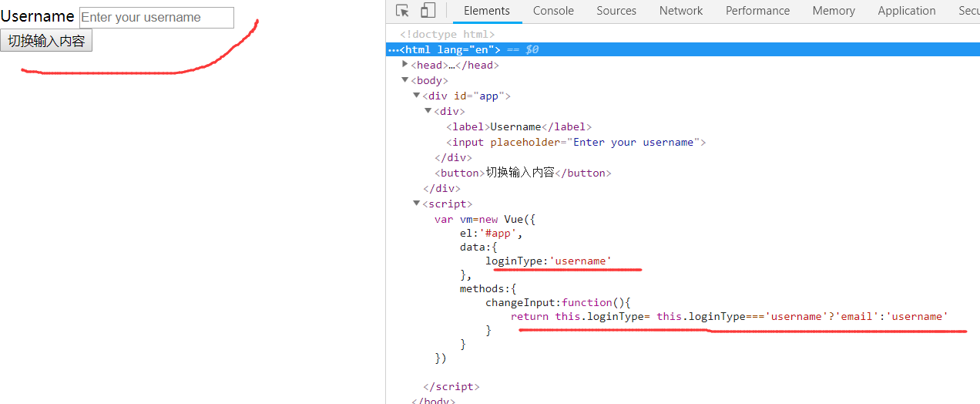Switch to the Performance tab
This screenshot has height=404, width=980.
pos(757,11)
